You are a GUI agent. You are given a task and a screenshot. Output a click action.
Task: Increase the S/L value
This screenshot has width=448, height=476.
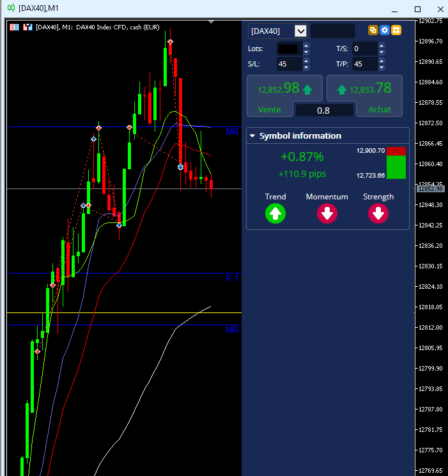(306, 61)
